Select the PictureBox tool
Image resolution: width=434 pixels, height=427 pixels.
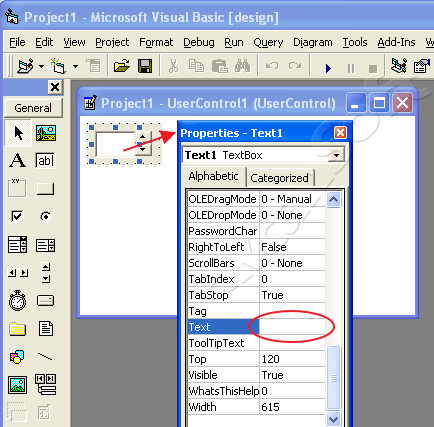tap(46, 133)
